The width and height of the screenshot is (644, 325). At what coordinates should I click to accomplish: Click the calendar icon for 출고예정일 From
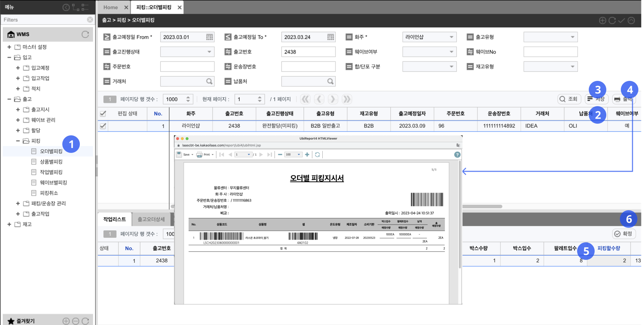point(209,37)
